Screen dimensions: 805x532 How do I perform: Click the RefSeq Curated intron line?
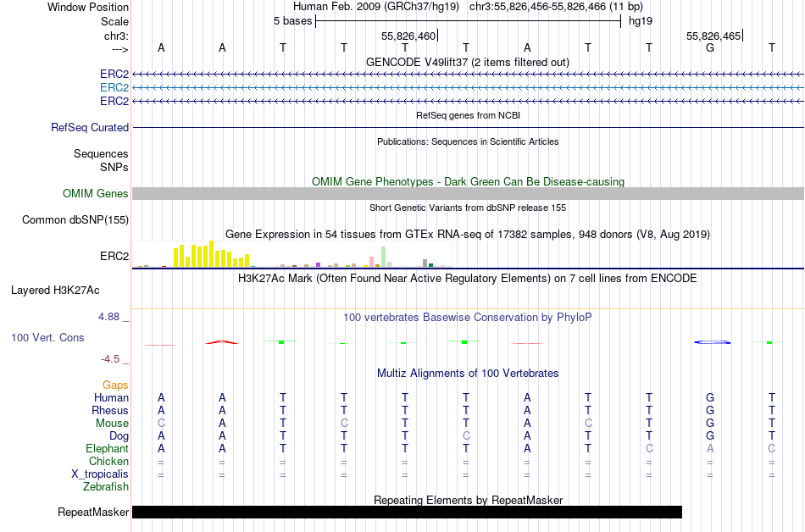coord(469,127)
